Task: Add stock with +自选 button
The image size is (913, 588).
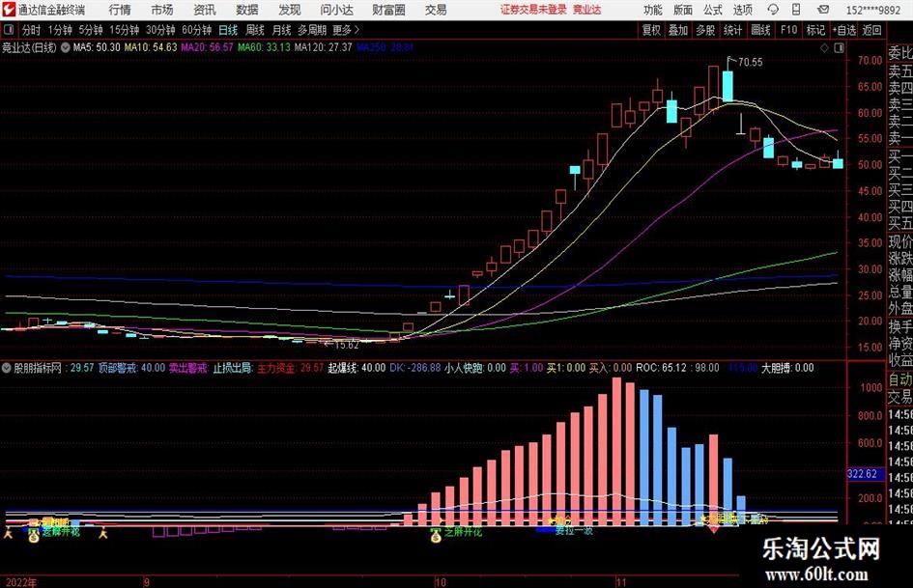Action: pyautogui.click(x=843, y=30)
